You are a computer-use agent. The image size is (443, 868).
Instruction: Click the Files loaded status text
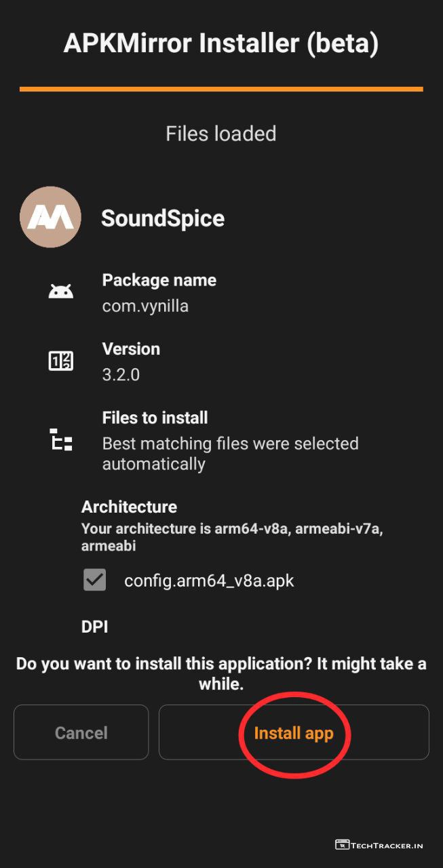[221, 134]
